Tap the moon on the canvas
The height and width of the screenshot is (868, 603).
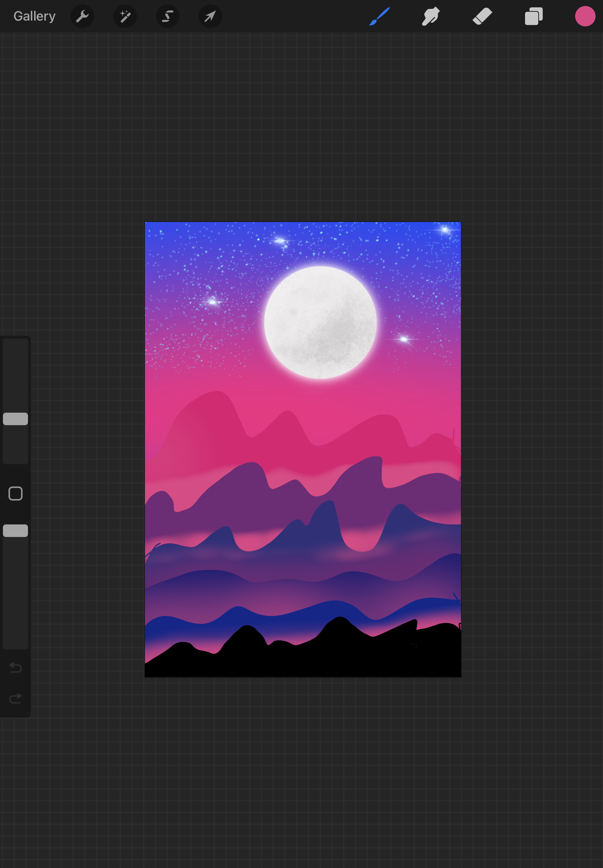coord(320,322)
